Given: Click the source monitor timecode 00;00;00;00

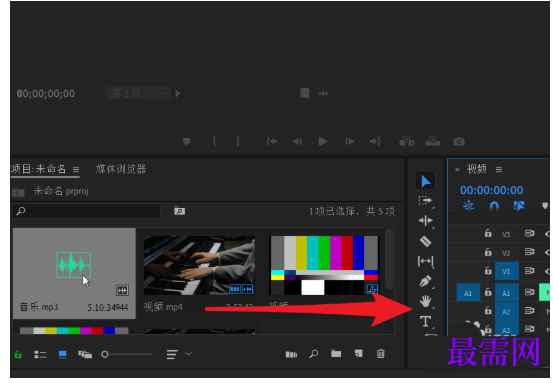Looking at the screenshot, I should 46,94.
